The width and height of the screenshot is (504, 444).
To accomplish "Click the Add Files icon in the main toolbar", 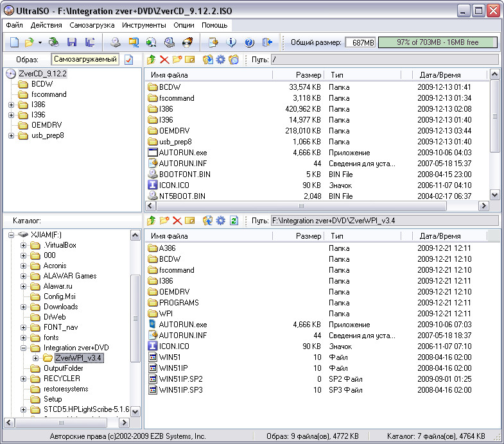I will (x=213, y=42).
